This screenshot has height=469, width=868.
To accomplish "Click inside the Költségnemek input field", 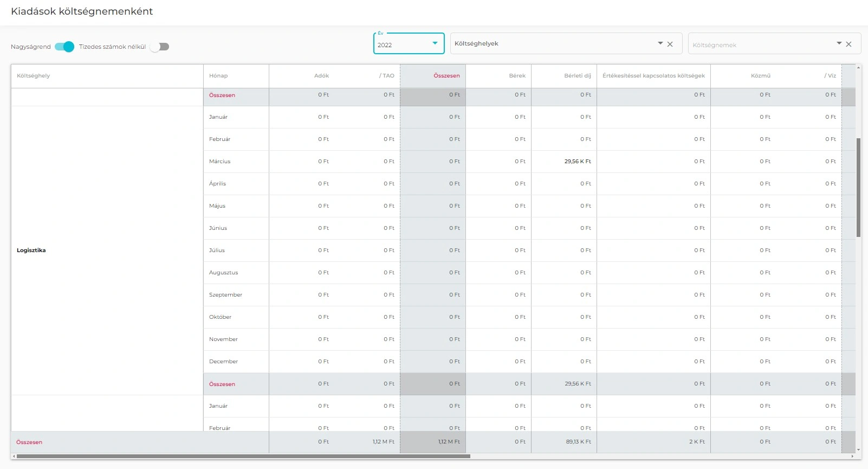I will point(759,45).
